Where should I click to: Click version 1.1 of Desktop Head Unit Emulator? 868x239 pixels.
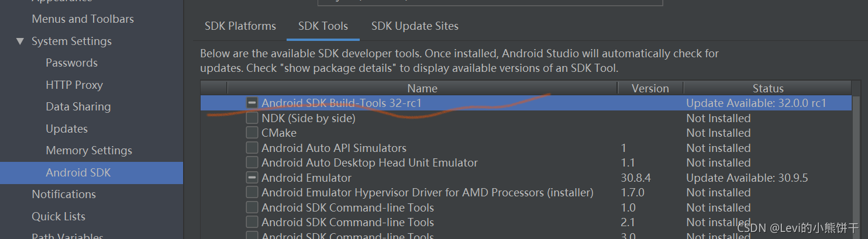point(628,162)
